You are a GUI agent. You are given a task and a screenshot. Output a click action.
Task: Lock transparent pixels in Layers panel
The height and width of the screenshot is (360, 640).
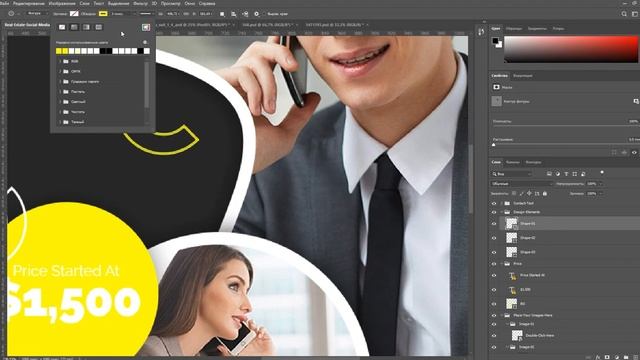point(514,193)
